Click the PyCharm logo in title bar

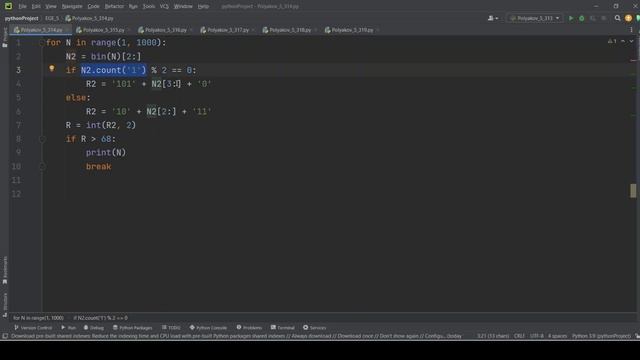(x=8, y=6)
